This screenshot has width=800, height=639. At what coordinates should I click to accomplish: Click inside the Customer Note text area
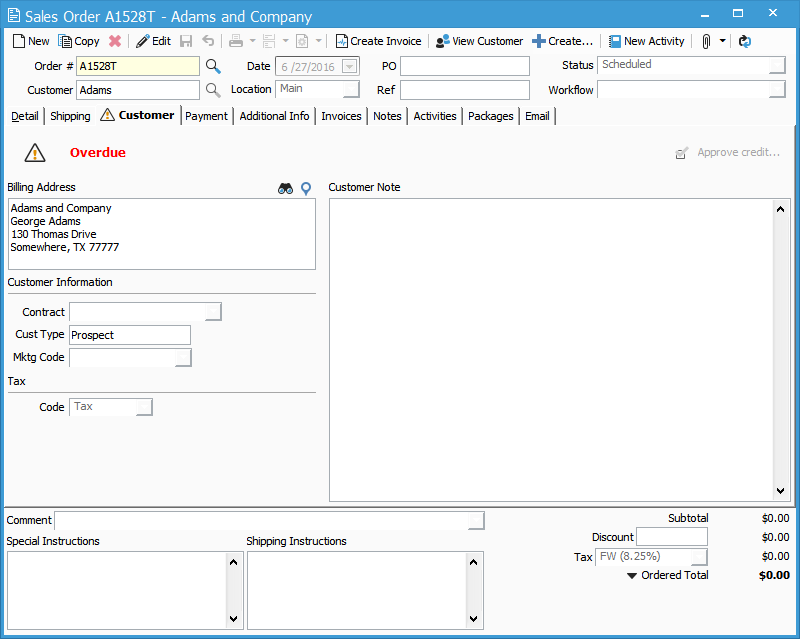click(551, 350)
